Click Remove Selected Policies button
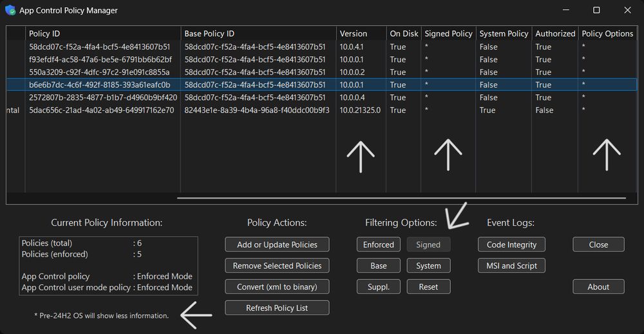The height and width of the screenshot is (334, 644). (277, 266)
